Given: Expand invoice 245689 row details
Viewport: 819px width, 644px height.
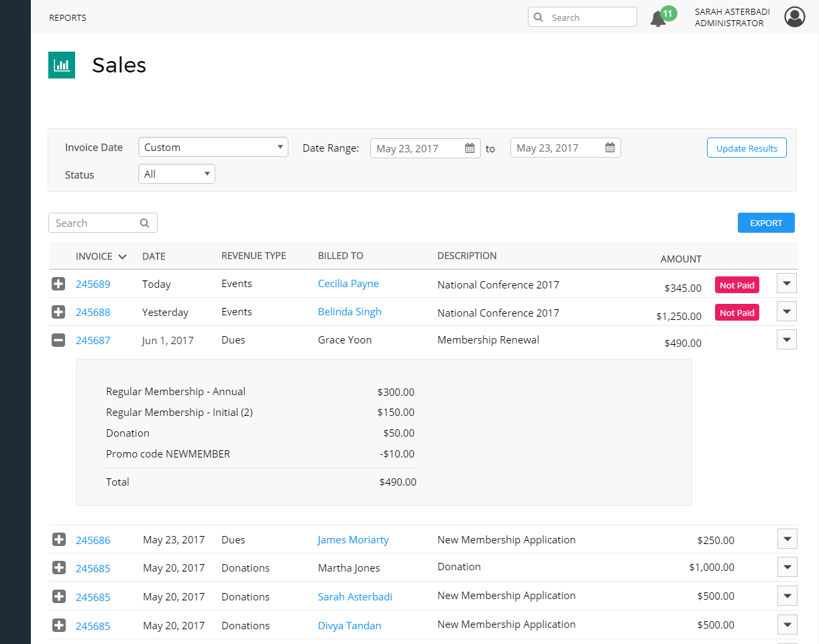Looking at the screenshot, I should pyautogui.click(x=59, y=284).
